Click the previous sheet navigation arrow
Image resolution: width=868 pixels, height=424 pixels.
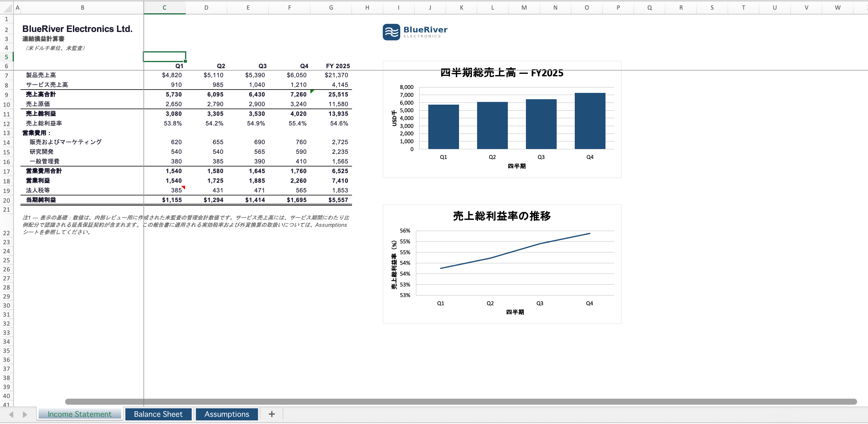pos(11,414)
